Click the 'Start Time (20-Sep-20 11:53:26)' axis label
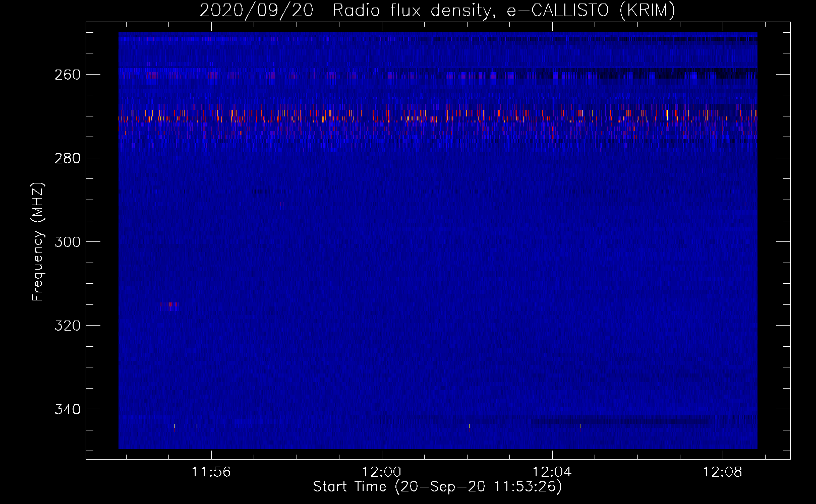Screen dimensions: 816x504 click(437, 487)
